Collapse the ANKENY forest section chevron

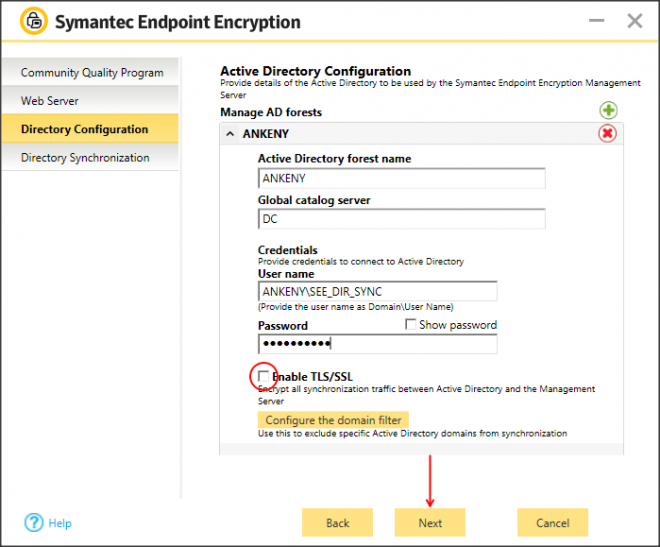(230, 134)
